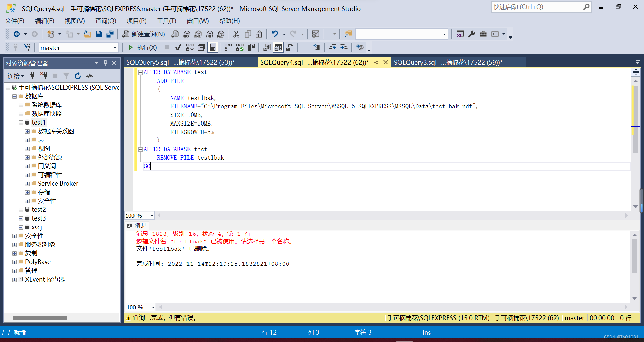
Task: Expand the PolyBase node
Action: pyautogui.click(x=14, y=262)
